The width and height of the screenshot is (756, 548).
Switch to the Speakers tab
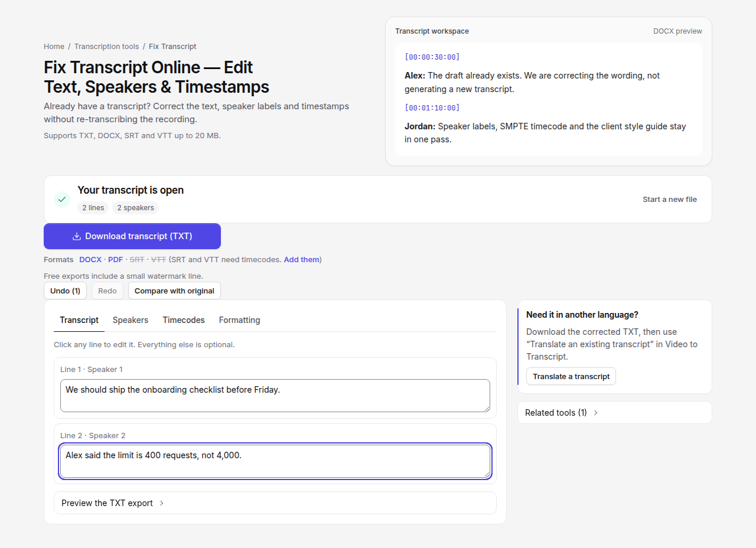[131, 320]
